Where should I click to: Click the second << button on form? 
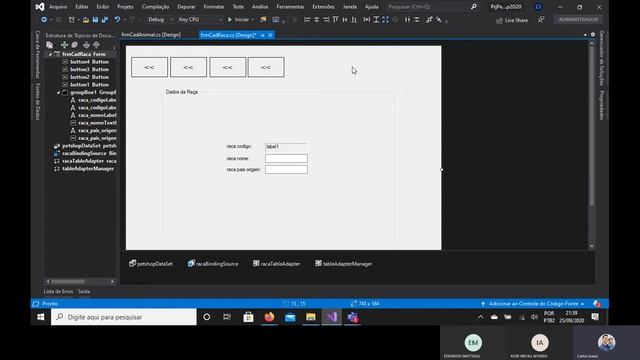click(189, 67)
